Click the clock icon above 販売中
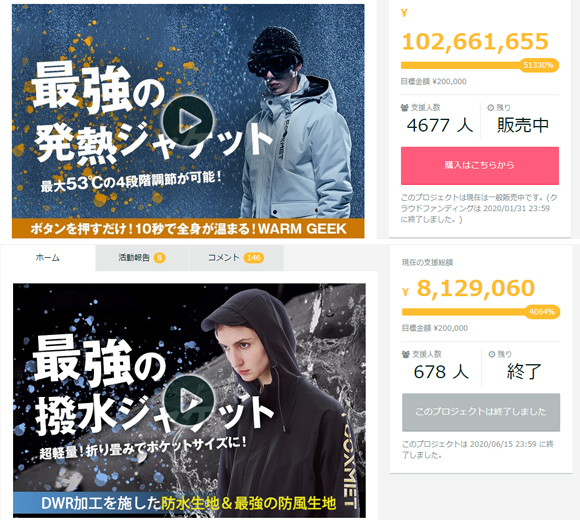Viewport: 580px width, 520px height. (490, 108)
